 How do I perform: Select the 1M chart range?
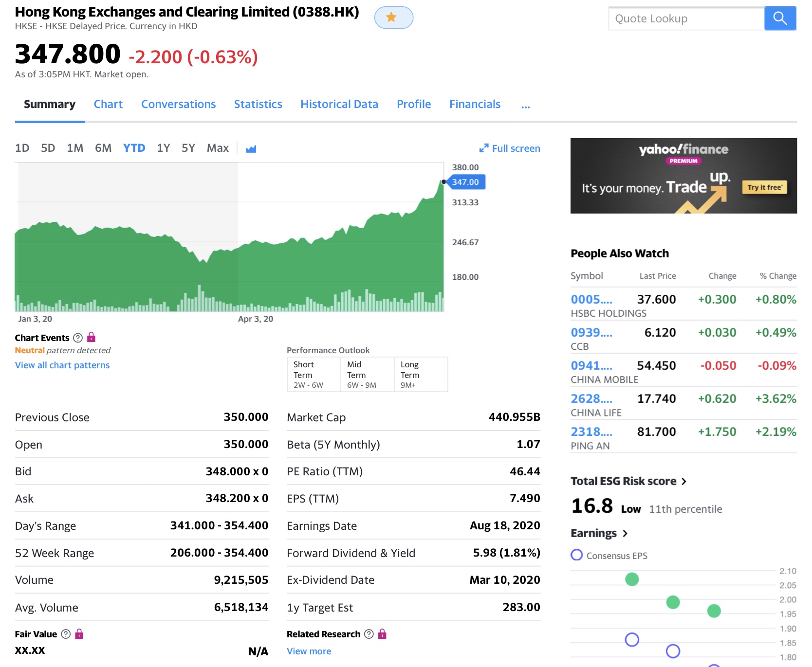point(75,148)
